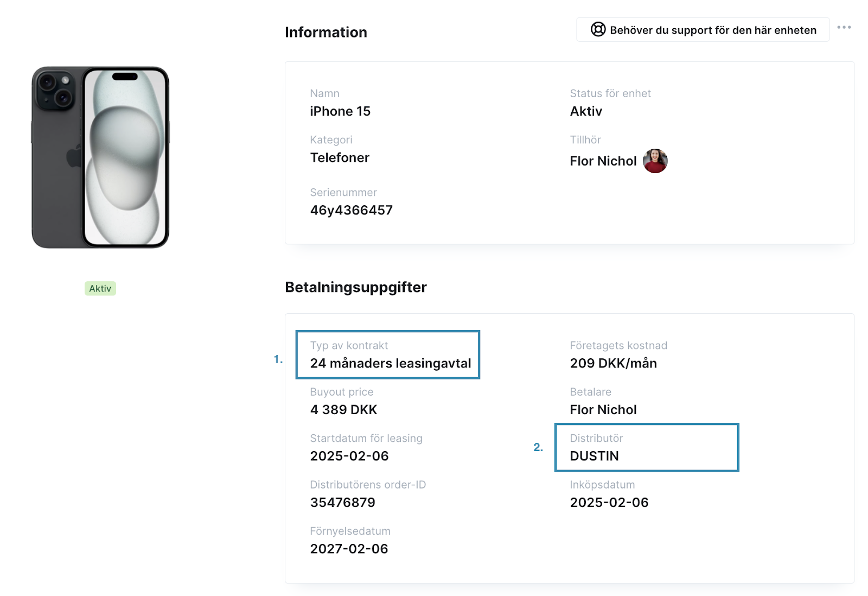Click the iPhone 15 product image
This screenshot has height=596, width=868.
point(100,157)
